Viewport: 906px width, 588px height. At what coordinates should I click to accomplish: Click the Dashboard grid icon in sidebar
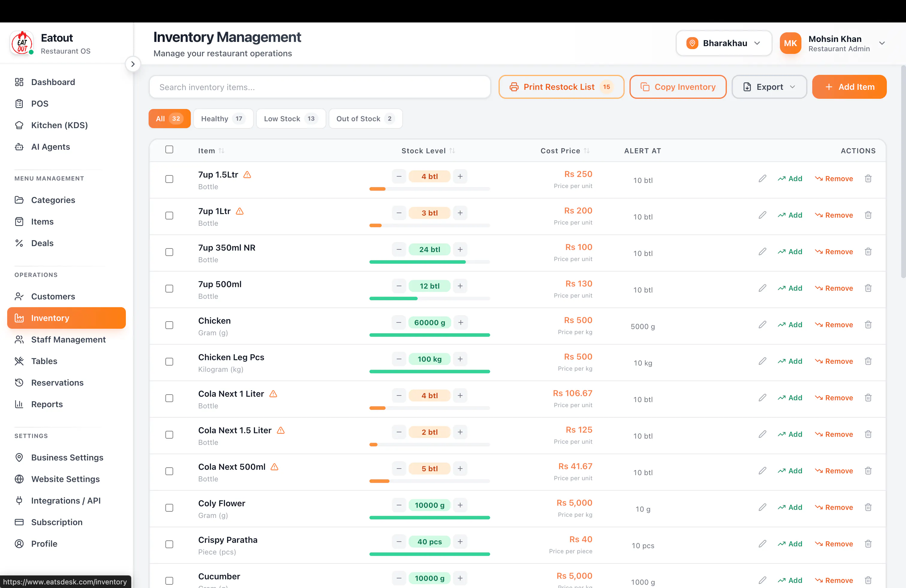coord(19,82)
